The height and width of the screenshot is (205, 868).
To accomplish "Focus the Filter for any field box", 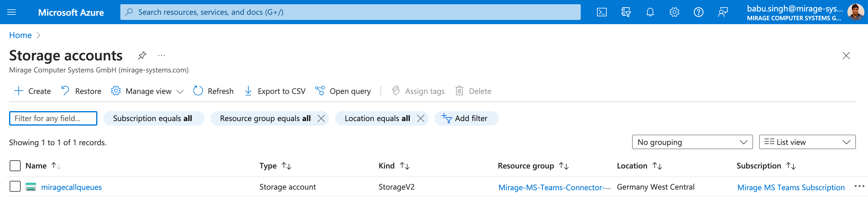I will (x=53, y=118).
